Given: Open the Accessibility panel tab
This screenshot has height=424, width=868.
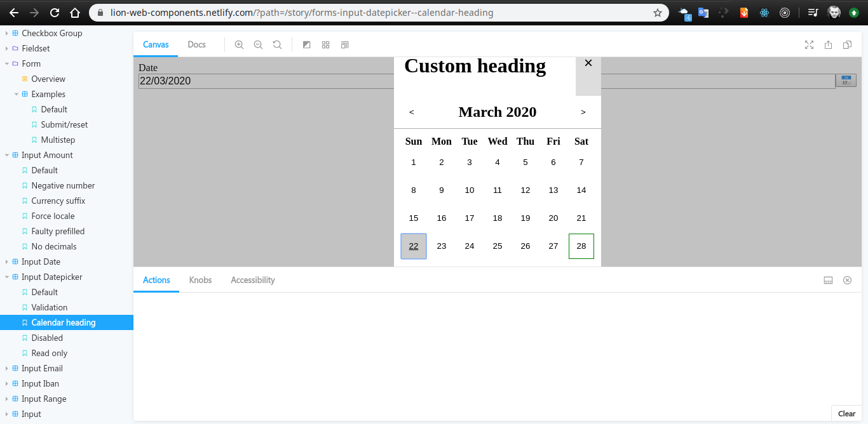Looking at the screenshot, I should (x=253, y=280).
